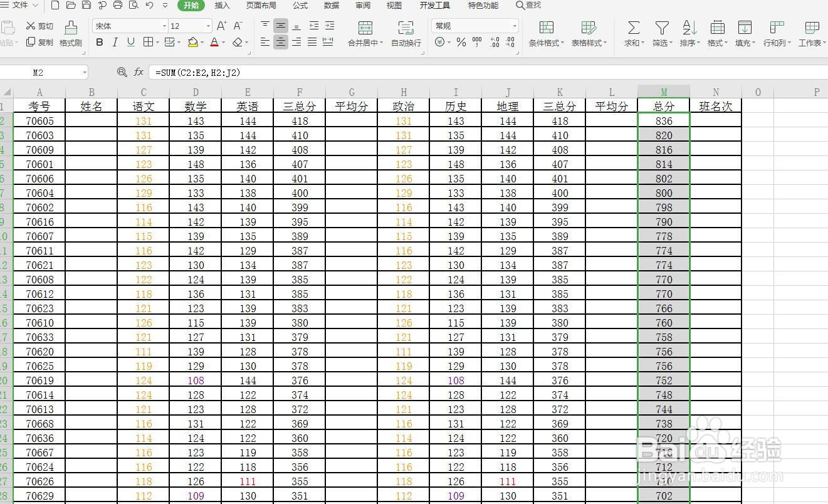Viewport: 828px width, 504px height.
Task: Click Cut (剪切) scissors button
Action: 39,26
